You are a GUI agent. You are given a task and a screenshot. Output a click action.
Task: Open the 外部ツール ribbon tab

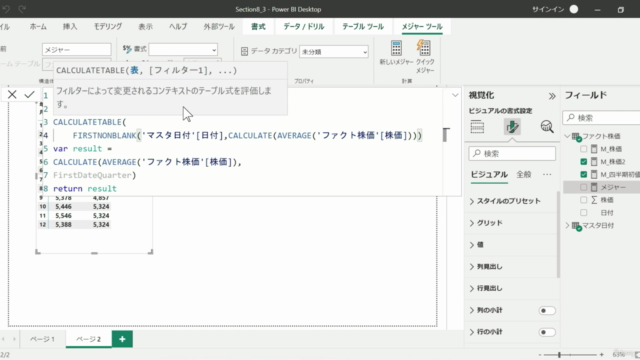click(219, 27)
